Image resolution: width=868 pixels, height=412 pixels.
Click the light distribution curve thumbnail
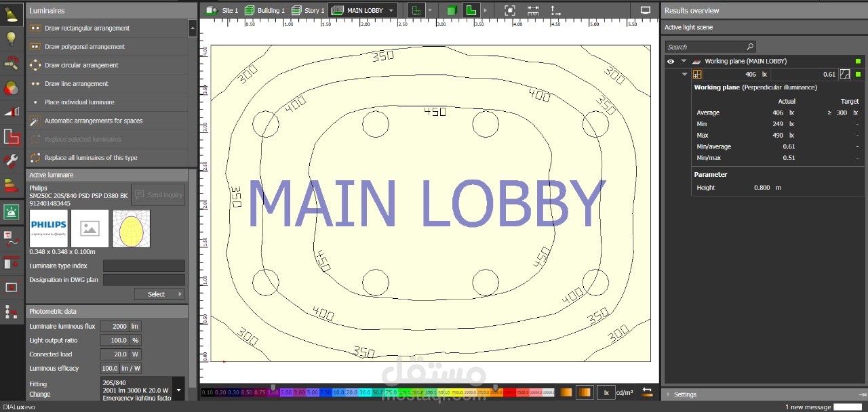[x=131, y=228]
